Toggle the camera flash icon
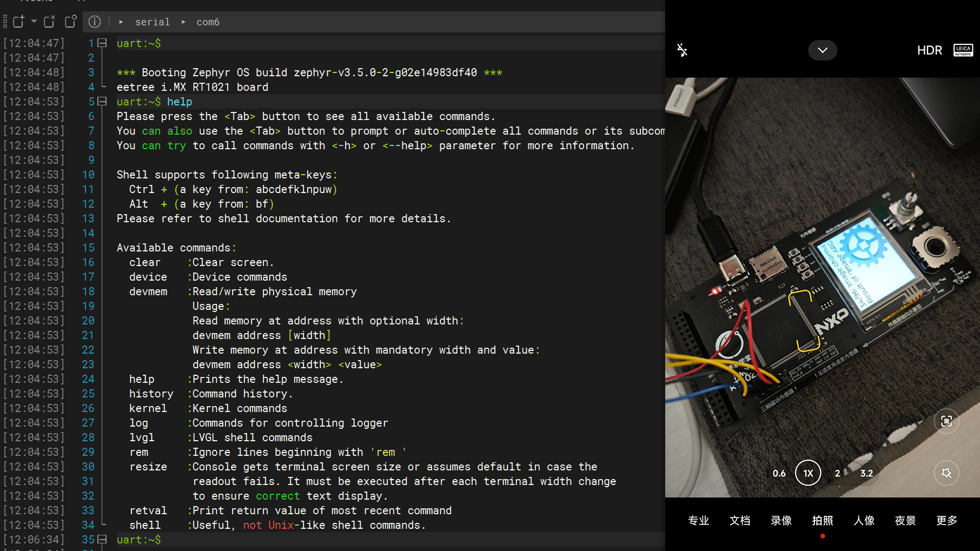This screenshot has width=980, height=551. click(682, 50)
